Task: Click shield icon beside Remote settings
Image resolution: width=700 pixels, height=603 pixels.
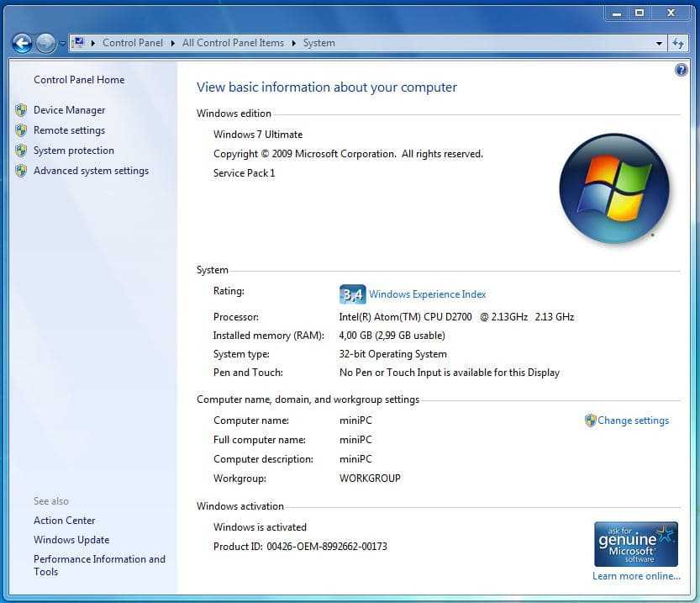Action: click(x=21, y=130)
